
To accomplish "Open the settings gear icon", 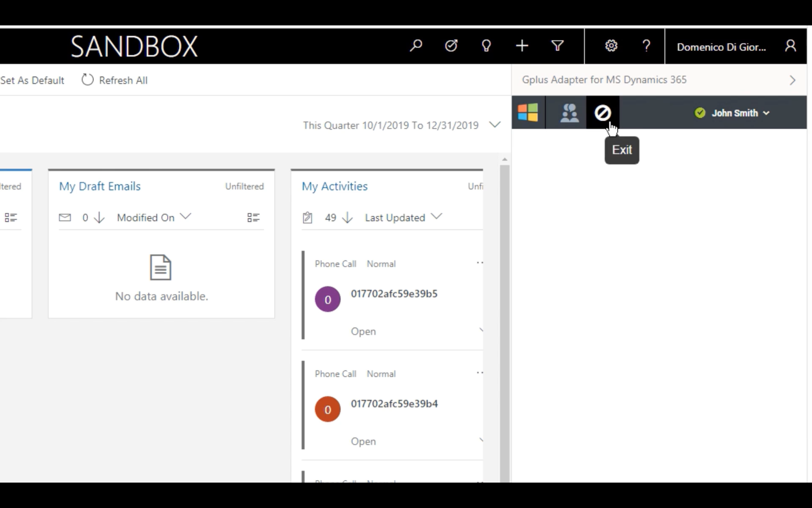I will 611,46.
